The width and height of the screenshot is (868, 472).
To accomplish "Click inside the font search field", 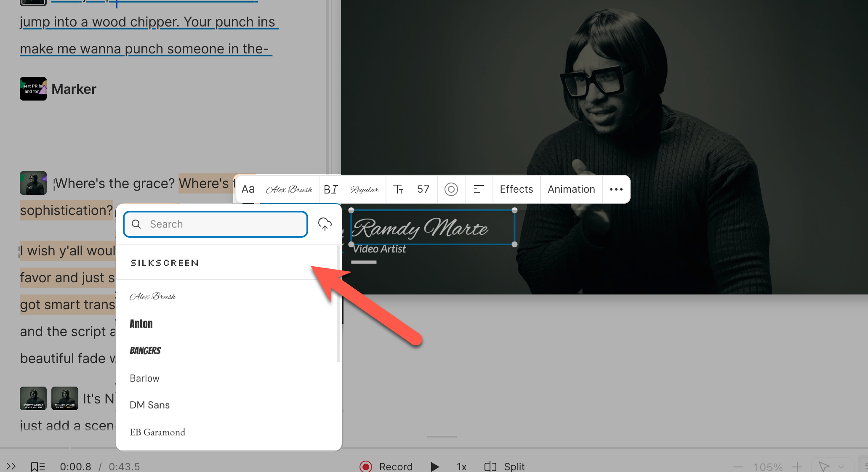I will pos(215,224).
